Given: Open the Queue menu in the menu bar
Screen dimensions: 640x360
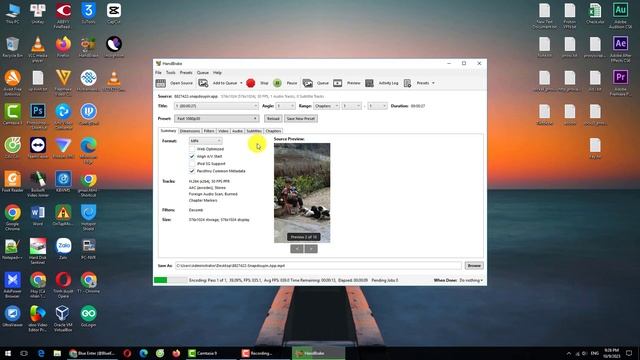Looking at the screenshot, I should tap(203, 73).
